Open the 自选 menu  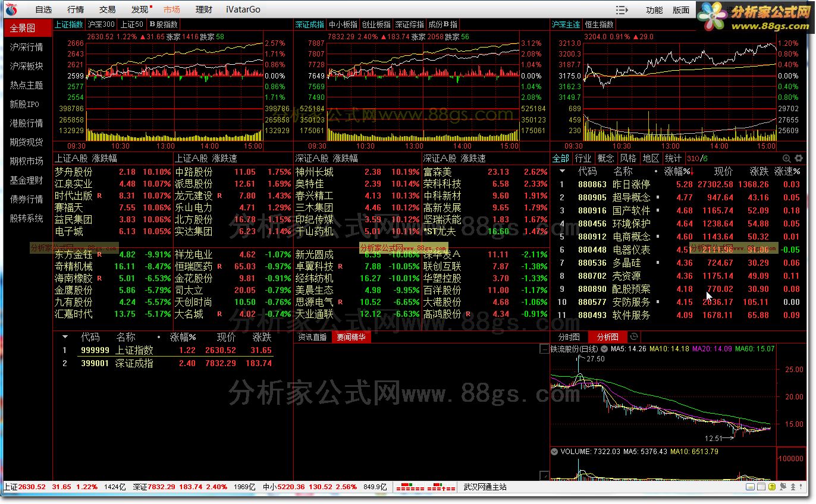coord(43,10)
